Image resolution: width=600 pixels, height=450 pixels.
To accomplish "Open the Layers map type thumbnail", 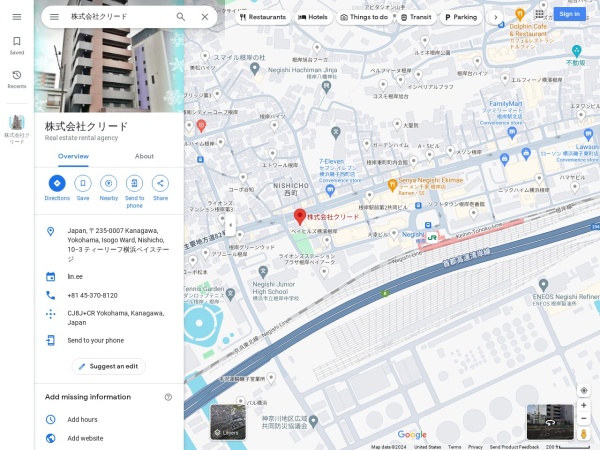I will pos(228,422).
